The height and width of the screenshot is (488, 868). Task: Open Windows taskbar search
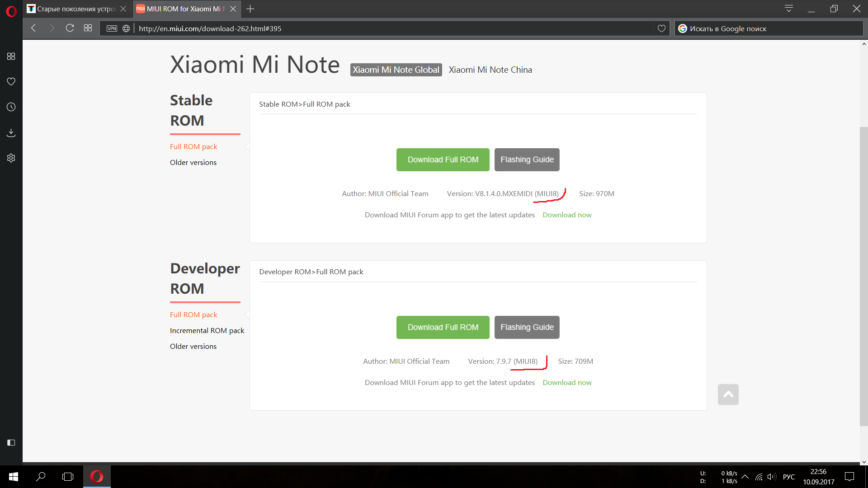point(41,477)
